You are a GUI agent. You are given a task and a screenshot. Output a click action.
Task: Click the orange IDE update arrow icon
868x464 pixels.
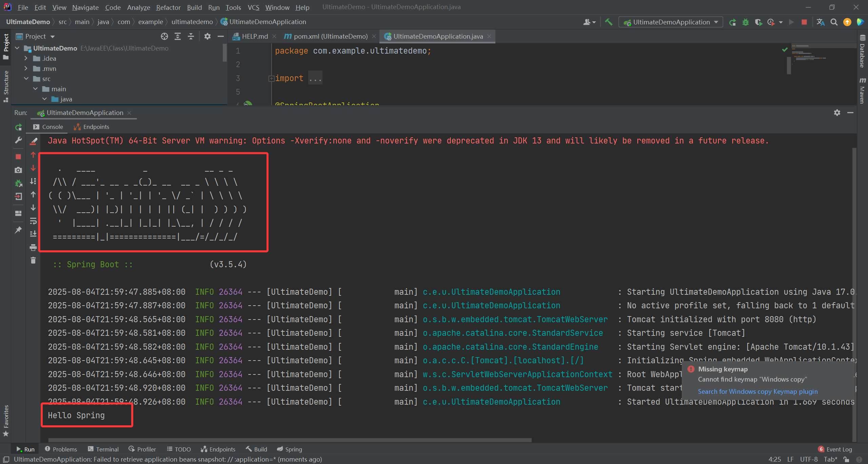[847, 22]
